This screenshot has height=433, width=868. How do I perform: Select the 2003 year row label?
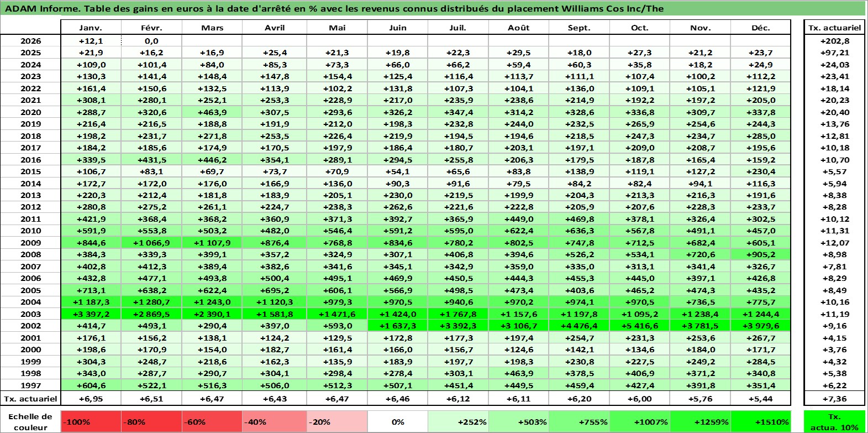coord(30,314)
